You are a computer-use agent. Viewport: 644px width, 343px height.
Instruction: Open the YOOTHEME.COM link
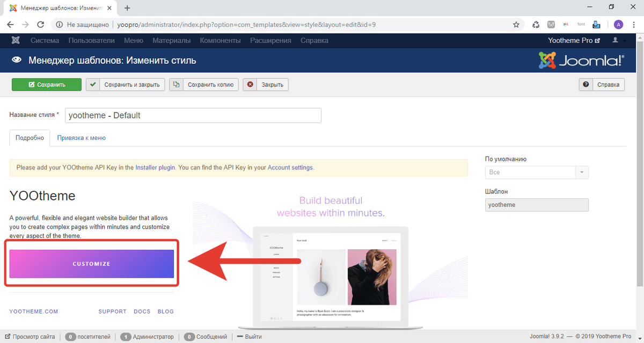coord(34,311)
